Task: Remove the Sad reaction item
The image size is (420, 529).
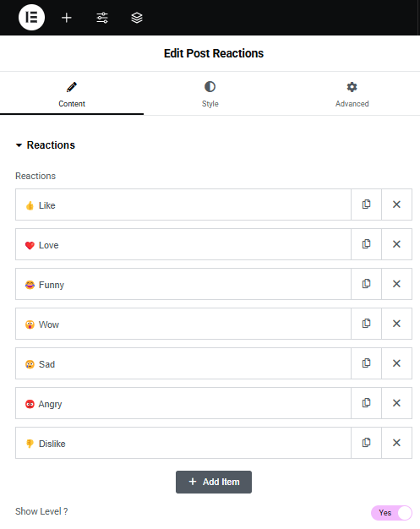Action: 396,363
